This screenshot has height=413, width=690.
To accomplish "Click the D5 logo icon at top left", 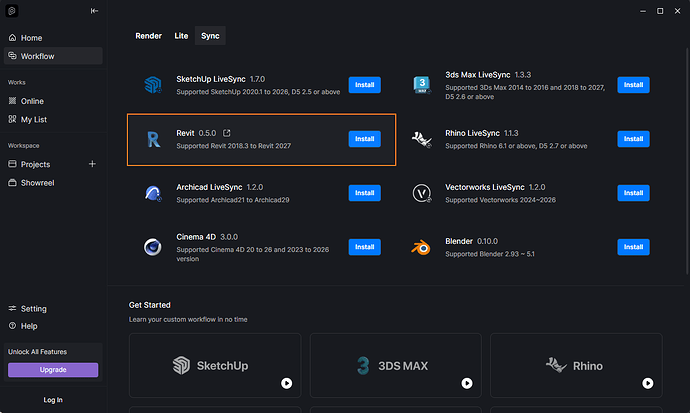I will (12, 11).
